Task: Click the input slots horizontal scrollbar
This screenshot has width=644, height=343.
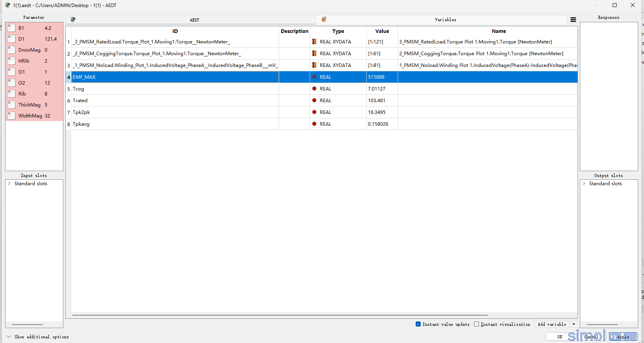Action: coord(27,325)
